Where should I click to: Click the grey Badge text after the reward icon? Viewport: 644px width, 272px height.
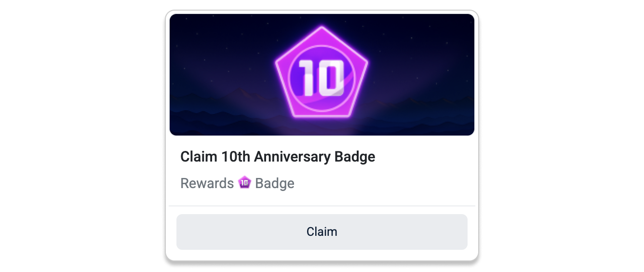tap(275, 183)
